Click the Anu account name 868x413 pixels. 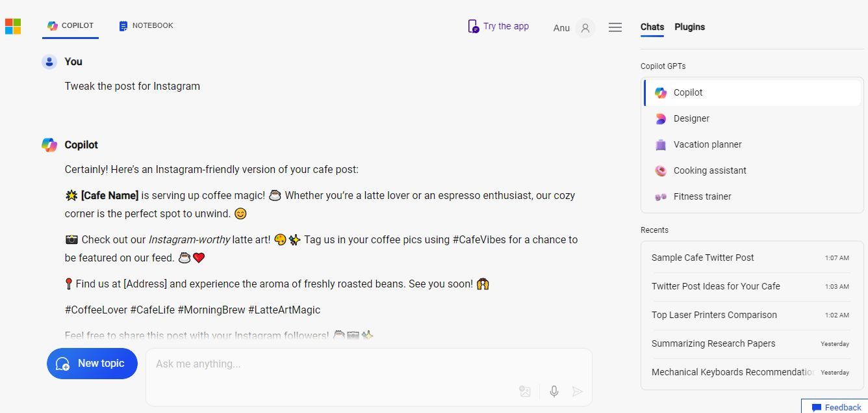pos(561,28)
